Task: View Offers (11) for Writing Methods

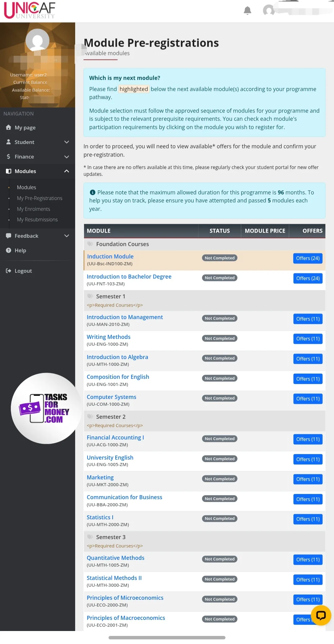Action: 308,339
